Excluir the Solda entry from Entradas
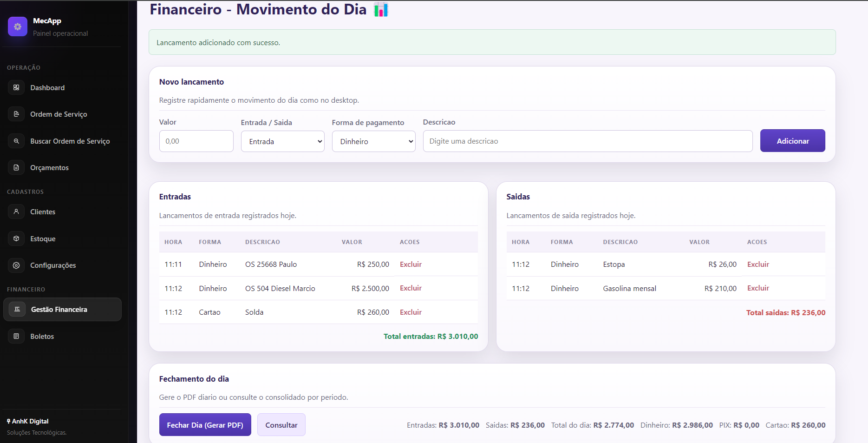The height and width of the screenshot is (443, 868). [410, 312]
